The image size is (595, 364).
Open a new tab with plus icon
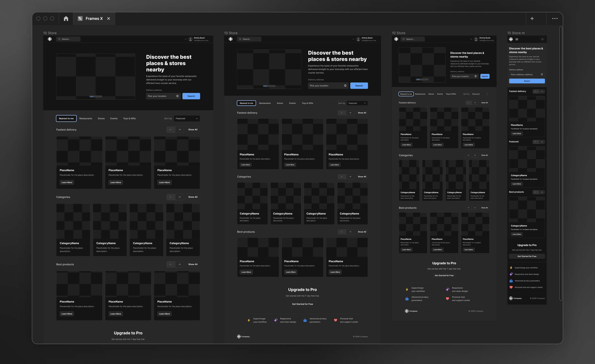pos(532,19)
